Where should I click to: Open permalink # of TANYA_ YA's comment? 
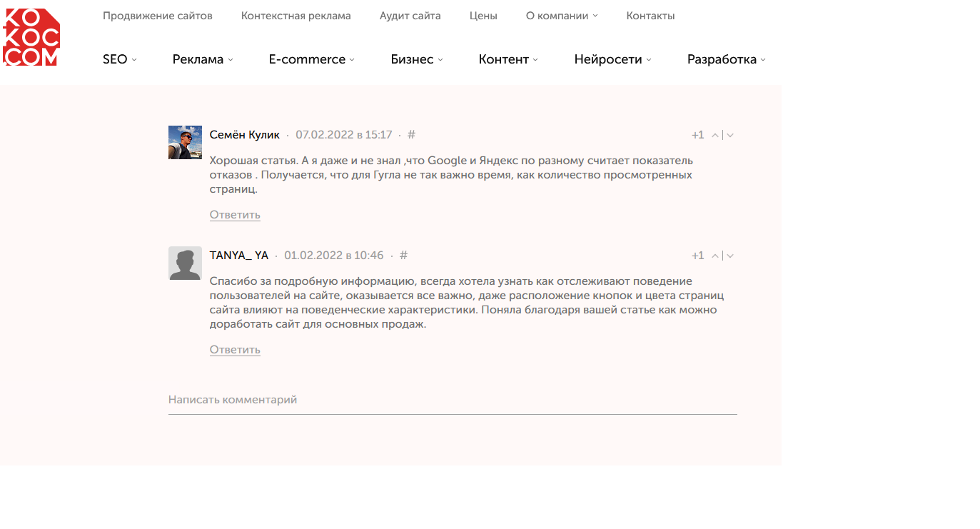coord(403,256)
